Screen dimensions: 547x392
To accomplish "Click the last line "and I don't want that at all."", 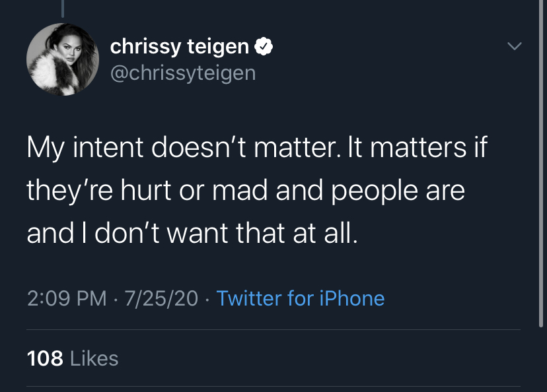I will point(192,234).
